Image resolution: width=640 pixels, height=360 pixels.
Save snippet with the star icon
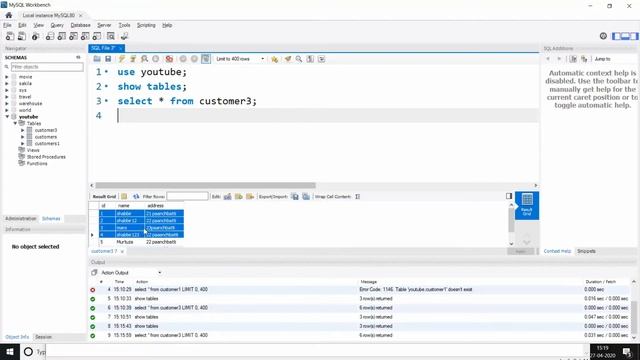(x=275, y=59)
